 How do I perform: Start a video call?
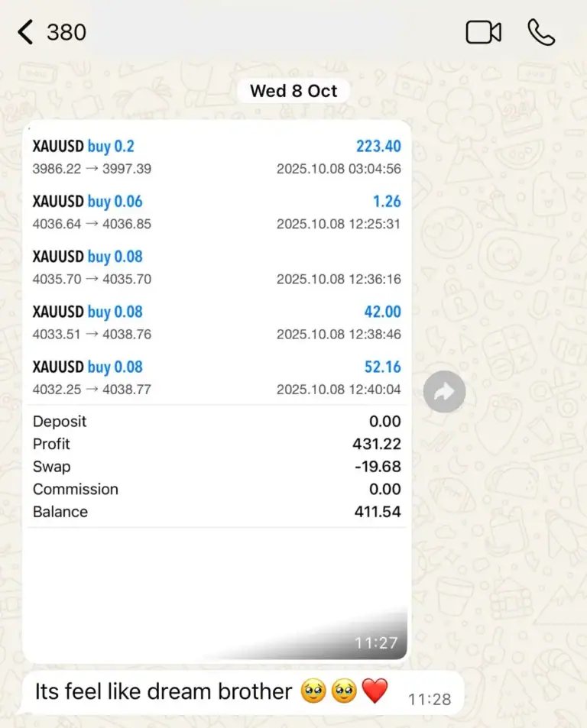483,32
